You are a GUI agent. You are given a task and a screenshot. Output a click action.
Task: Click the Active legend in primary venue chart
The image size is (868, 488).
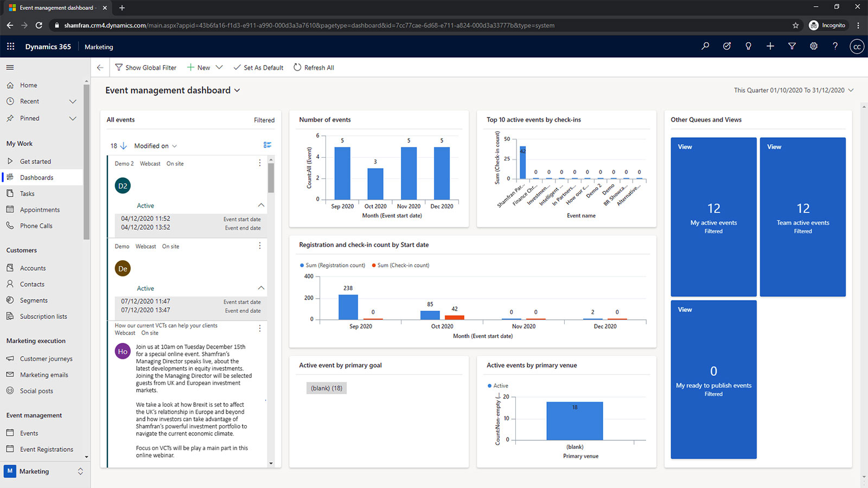tap(498, 386)
